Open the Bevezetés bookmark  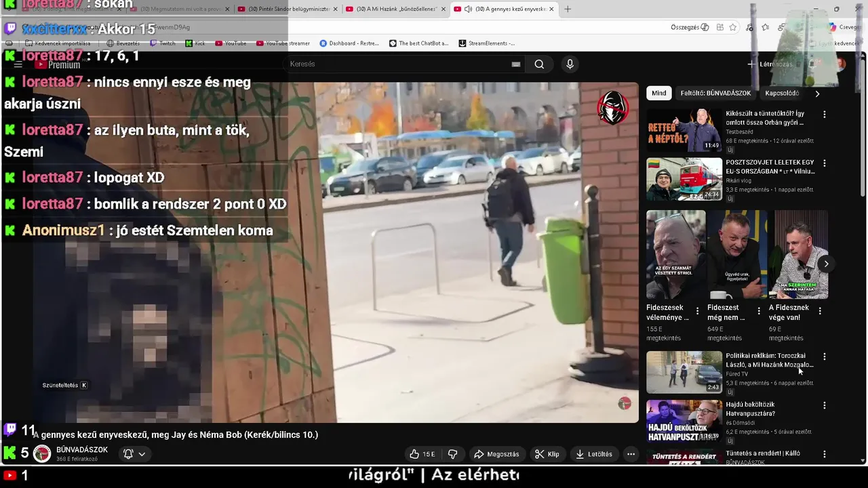123,43
